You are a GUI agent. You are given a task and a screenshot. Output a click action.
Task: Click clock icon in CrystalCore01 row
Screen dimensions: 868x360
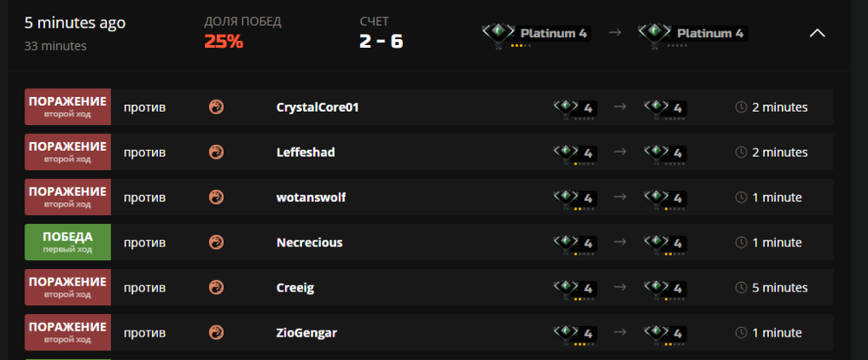pyautogui.click(x=741, y=108)
